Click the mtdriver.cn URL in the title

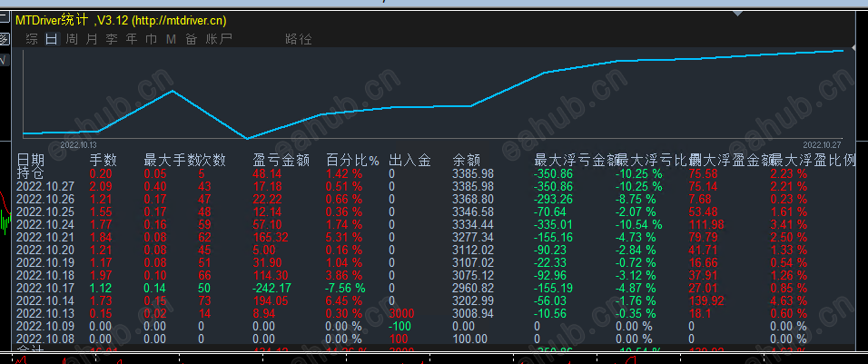tap(178, 21)
